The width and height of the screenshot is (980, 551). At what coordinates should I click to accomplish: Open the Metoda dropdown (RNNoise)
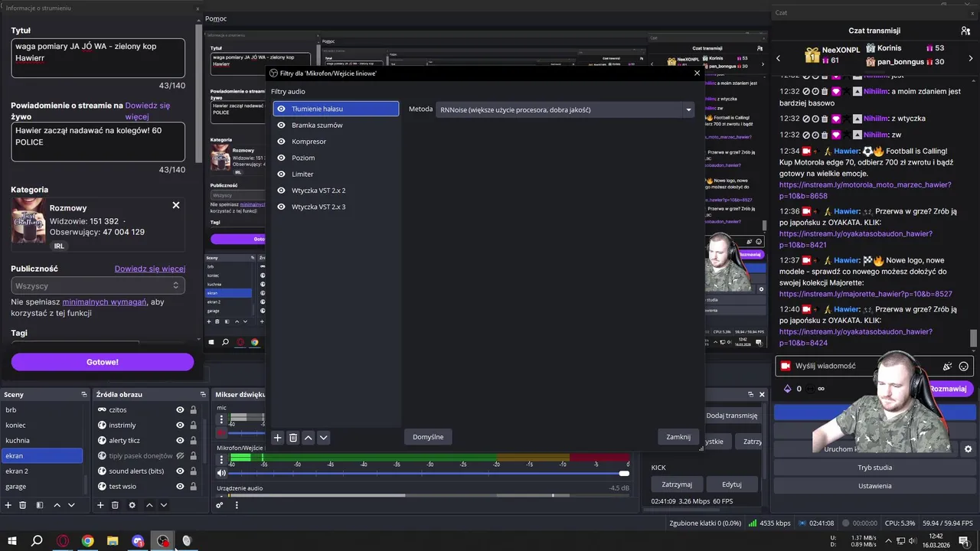565,109
